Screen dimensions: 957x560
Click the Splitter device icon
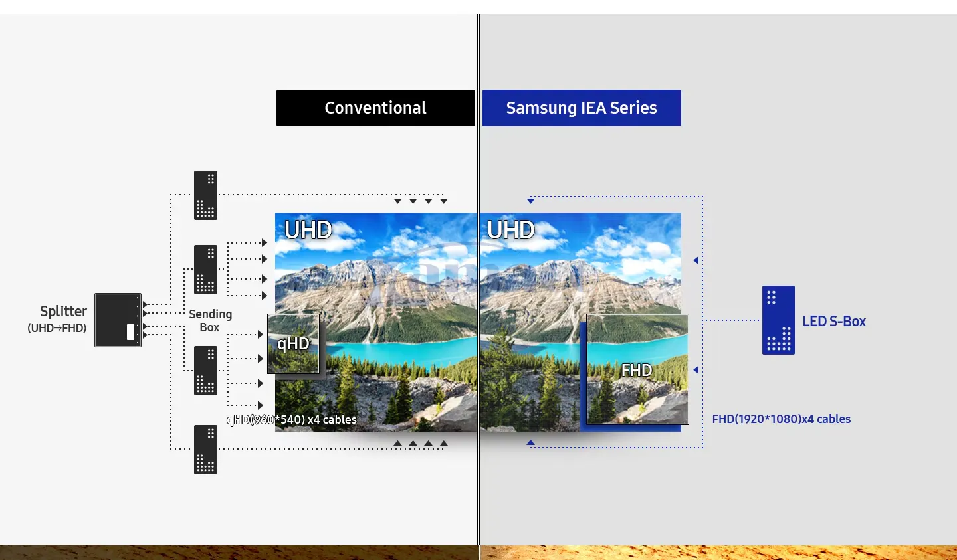[x=118, y=320]
